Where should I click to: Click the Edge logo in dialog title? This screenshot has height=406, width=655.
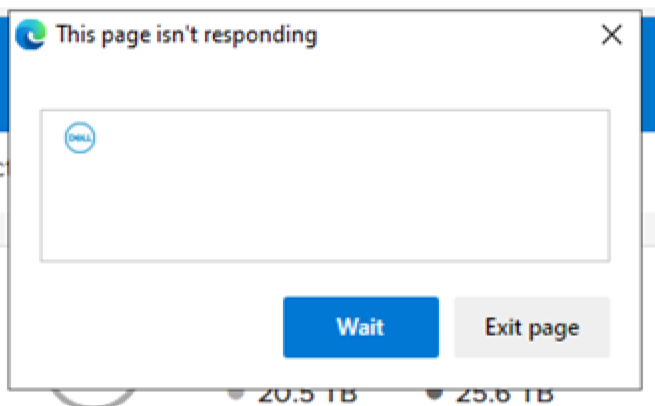click(x=33, y=36)
